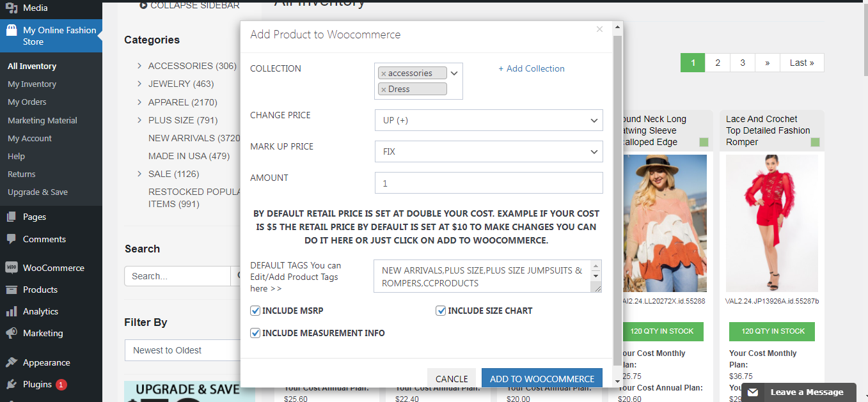This screenshot has height=402, width=868.
Task: Remove the Dress collection tag
Action: point(384,89)
